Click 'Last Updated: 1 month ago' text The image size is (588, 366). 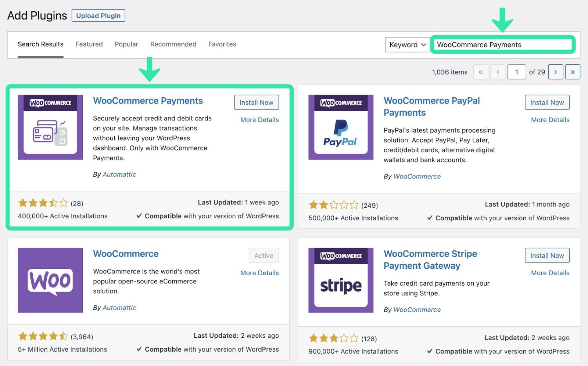[x=527, y=204]
